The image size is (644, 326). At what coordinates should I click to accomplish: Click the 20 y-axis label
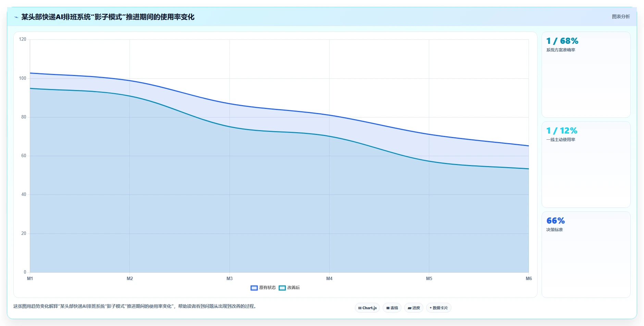point(24,234)
